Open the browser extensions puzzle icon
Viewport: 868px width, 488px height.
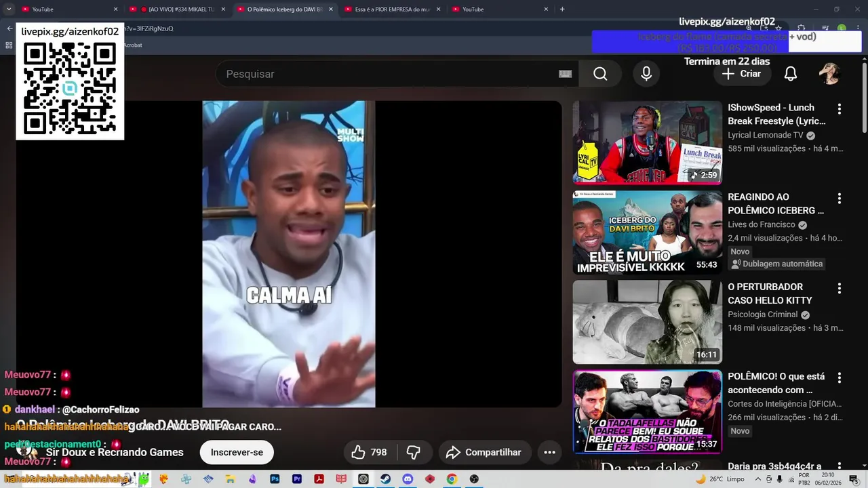click(801, 28)
